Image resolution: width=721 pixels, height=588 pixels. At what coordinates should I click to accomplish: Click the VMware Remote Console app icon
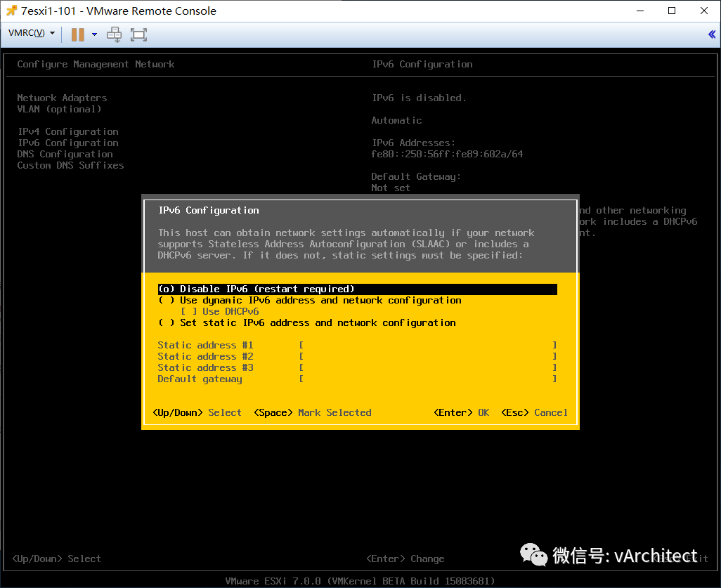11,11
